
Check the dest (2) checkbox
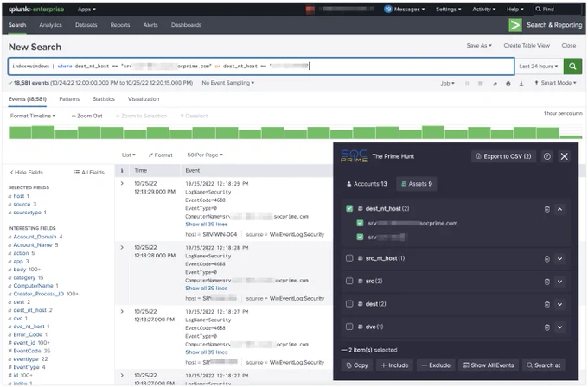tap(349, 304)
